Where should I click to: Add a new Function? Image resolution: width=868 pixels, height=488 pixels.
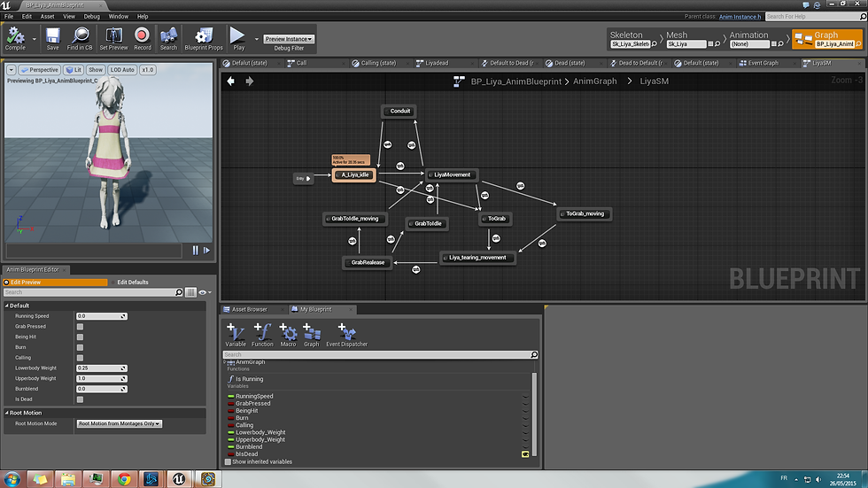[x=262, y=336]
